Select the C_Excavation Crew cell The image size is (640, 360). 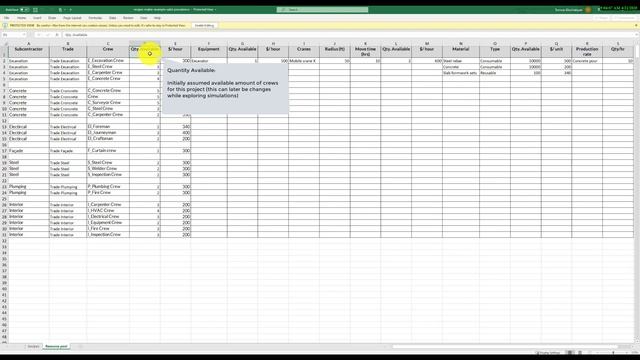(108, 60)
